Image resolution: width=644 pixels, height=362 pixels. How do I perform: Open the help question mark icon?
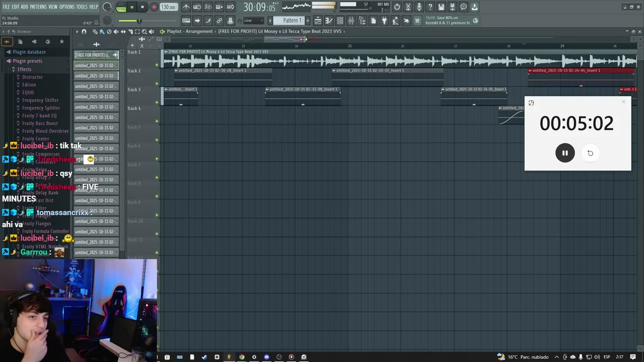point(430,7)
